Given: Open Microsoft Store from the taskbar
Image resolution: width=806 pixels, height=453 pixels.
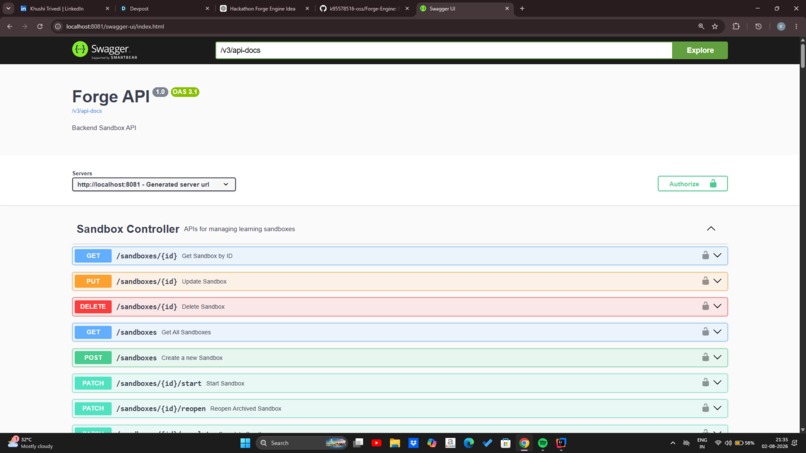Looking at the screenshot, I should [506, 443].
